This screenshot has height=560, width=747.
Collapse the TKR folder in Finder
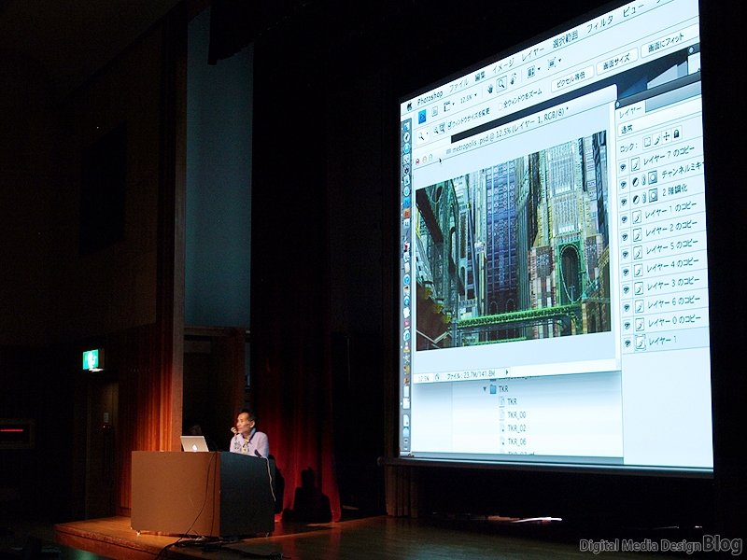[485, 389]
